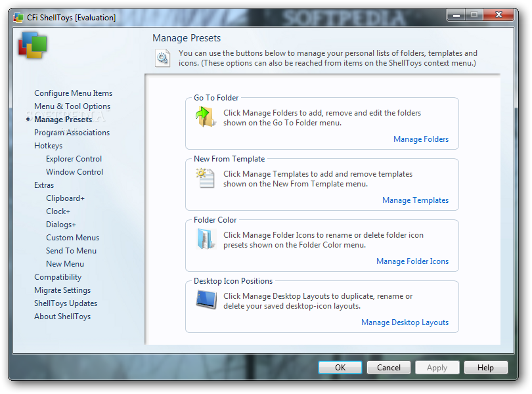Screen dimensions: 532x394
Task: Open Clock+ settings
Action: click(58, 211)
